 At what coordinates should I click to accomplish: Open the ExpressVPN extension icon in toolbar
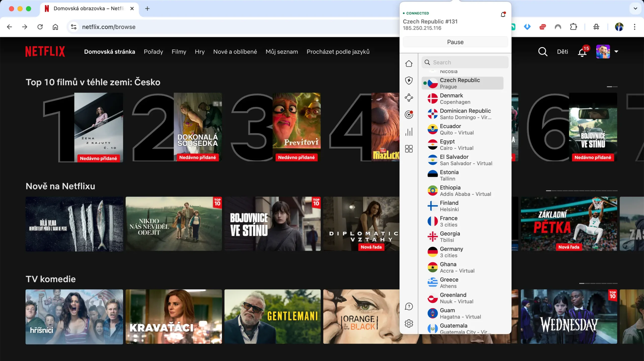coord(543,27)
